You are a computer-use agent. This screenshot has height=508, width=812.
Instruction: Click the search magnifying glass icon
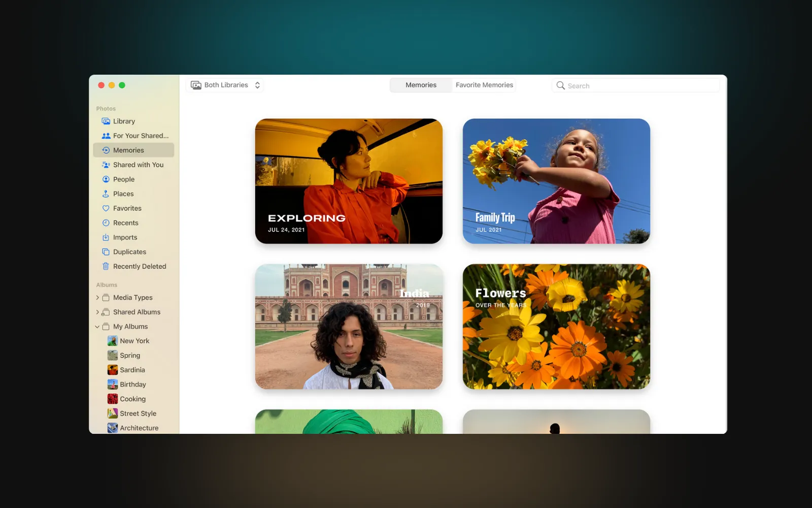tap(560, 85)
